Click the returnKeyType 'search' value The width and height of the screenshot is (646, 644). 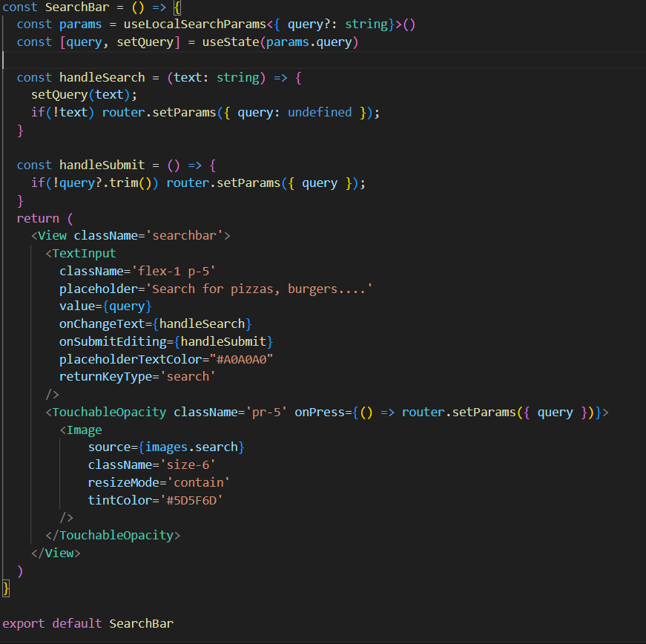tap(188, 377)
